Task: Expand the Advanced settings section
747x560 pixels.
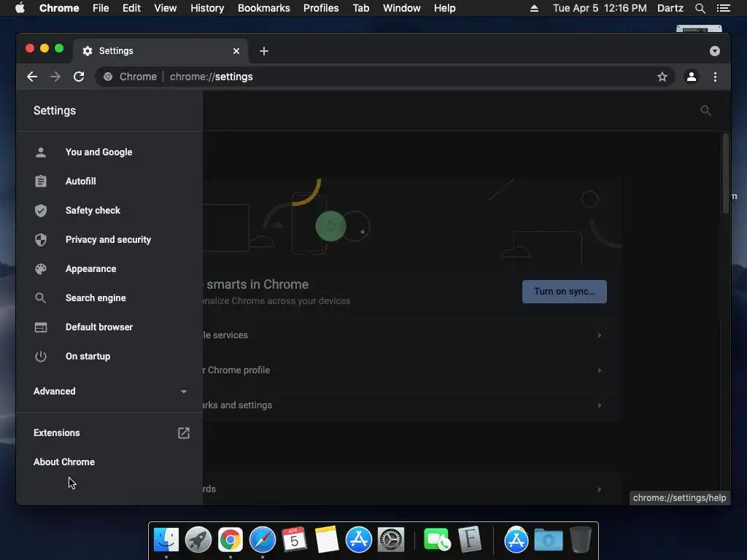Action: tap(109, 392)
